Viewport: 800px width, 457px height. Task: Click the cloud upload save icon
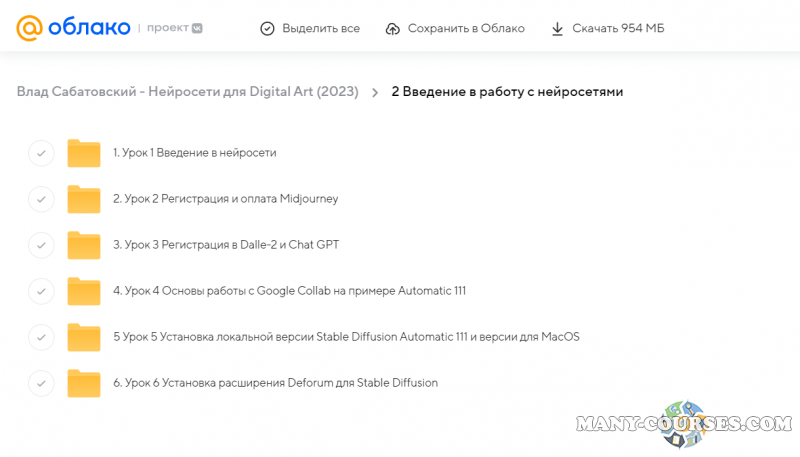393,29
